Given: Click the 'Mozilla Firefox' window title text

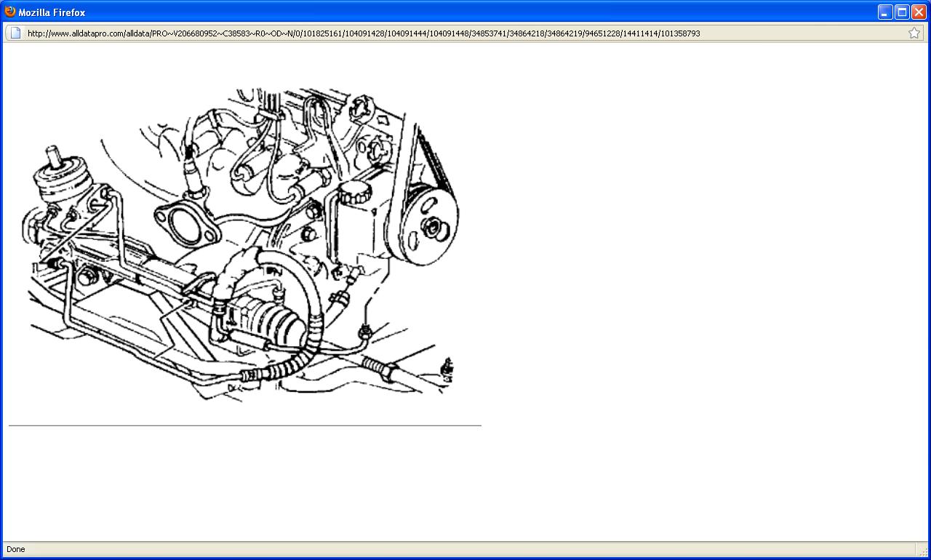Looking at the screenshot, I should pyautogui.click(x=52, y=12).
